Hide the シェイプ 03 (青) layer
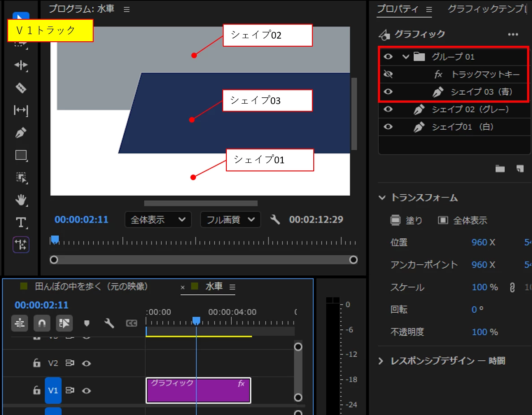Screen dimensions: 532x415 [388, 92]
